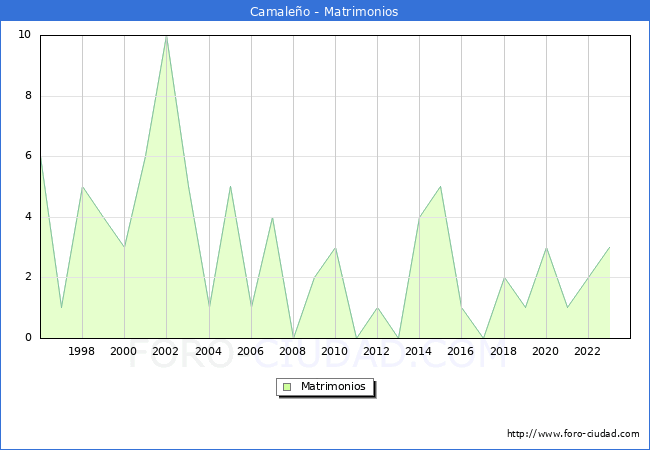Click the 2018 data point at 2
Image resolution: width=650 pixels, height=450 pixels.
point(504,278)
